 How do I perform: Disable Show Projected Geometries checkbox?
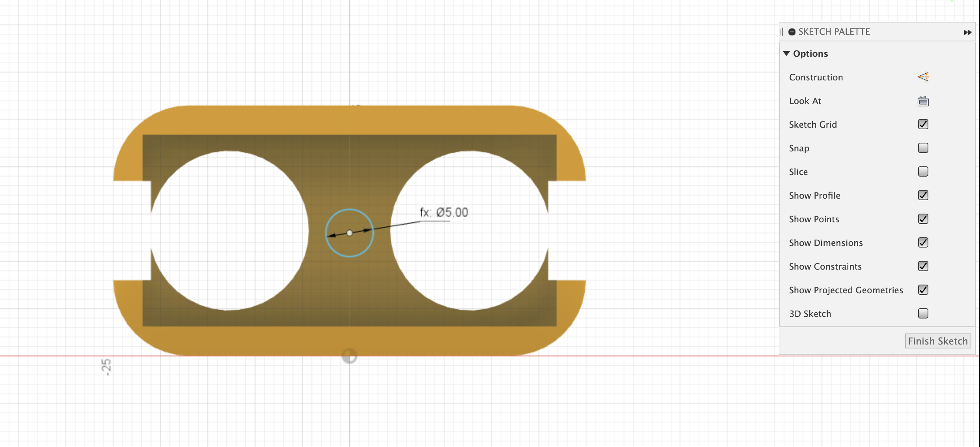924,289
